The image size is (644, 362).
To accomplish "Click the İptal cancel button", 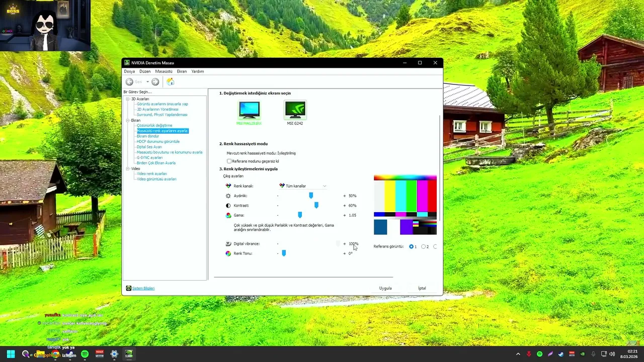I will [422, 288].
